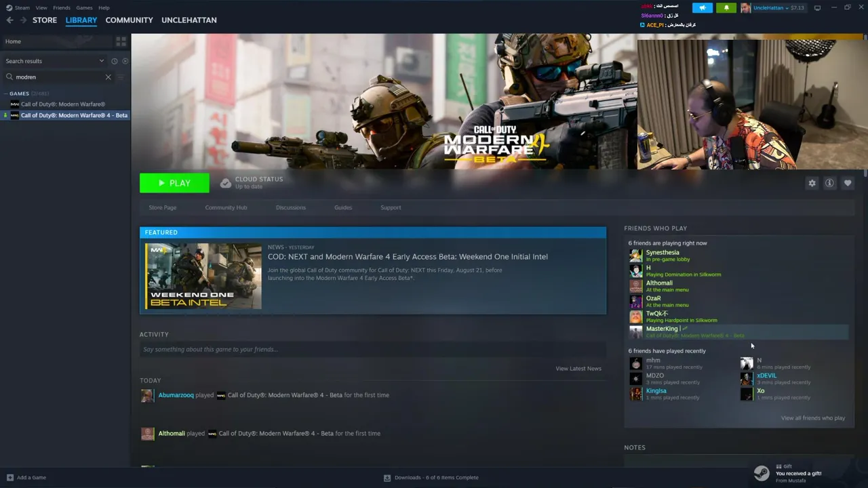Open Abumarzooq's avatar in activity feed
Image resolution: width=868 pixels, height=488 pixels.
146,396
